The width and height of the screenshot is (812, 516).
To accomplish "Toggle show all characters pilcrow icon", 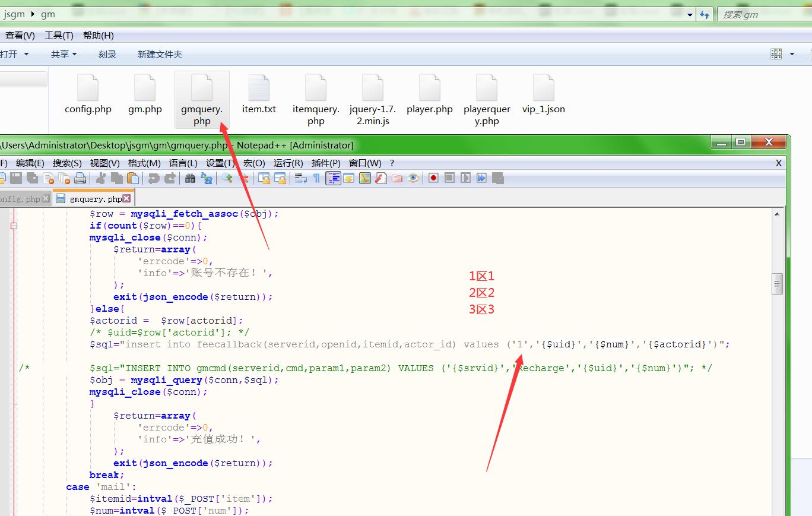I will pos(316,178).
